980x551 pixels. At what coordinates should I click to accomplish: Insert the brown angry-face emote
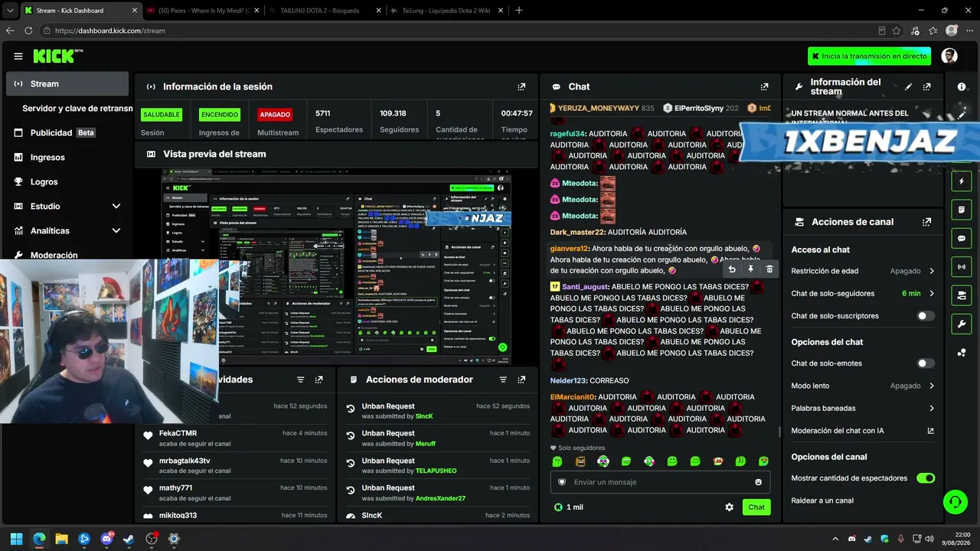click(x=580, y=461)
